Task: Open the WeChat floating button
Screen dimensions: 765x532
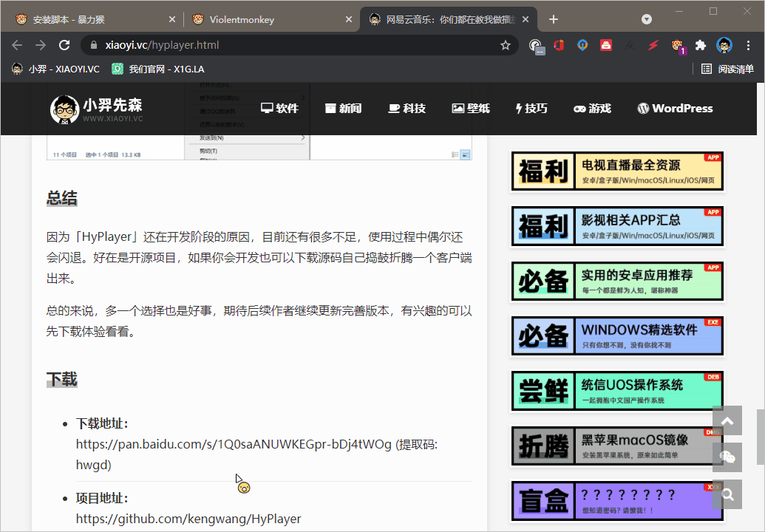Action: [x=727, y=457]
